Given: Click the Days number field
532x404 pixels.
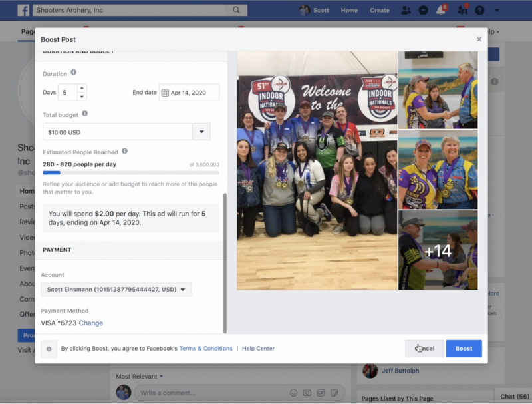Looking at the screenshot, I should 68,93.
